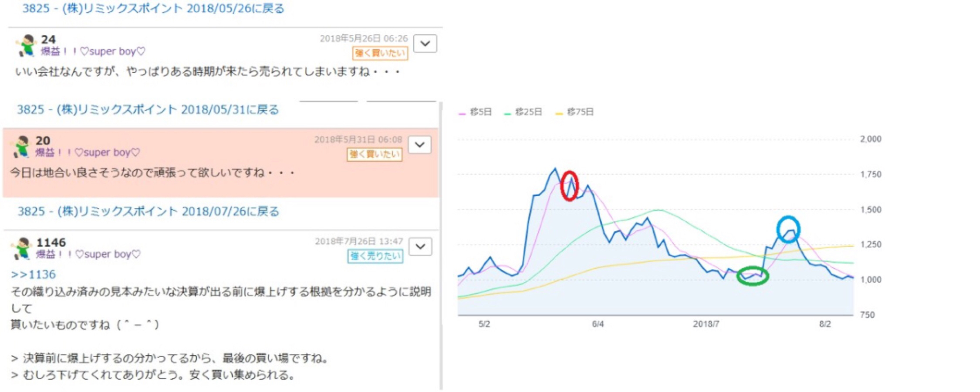Click timestamp 2018年7月26日 13:47
Image resolution: width=980 pixels, height=392 pixels.
click(359, 241)
